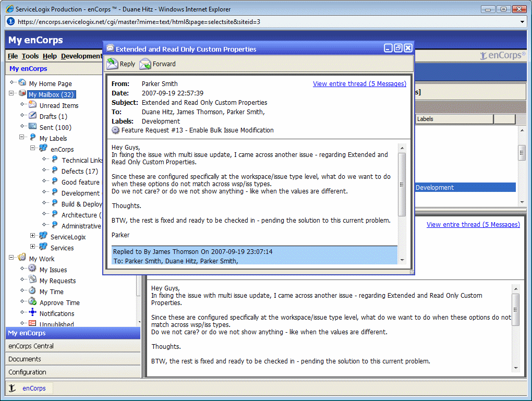Click the Forward button label
The width and height of the screenshot is (532, 401).
coord(164,64)
